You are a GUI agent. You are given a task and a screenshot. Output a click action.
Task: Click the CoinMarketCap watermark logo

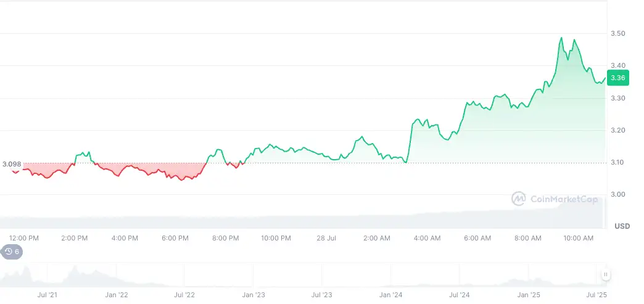coord(555,199)
